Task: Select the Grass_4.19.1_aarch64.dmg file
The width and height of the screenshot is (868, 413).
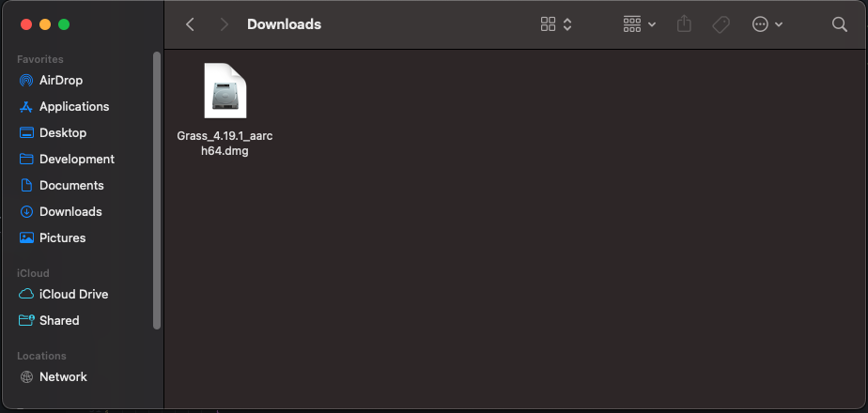Action: coord(225,110)
